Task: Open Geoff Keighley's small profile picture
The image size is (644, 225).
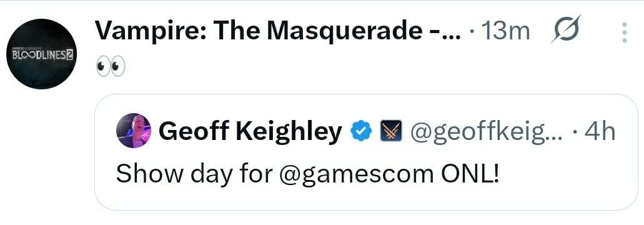Action: [x=134, y=130]
